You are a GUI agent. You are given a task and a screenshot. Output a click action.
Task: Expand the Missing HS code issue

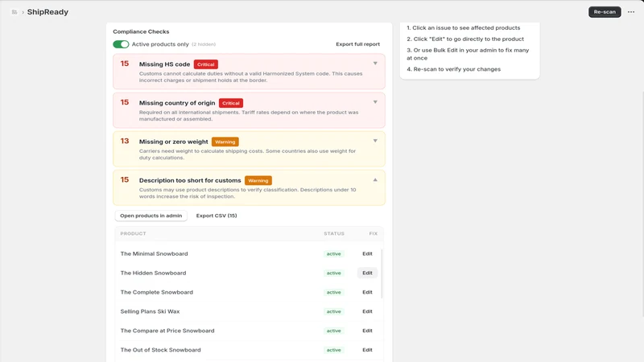coord(375,64)
